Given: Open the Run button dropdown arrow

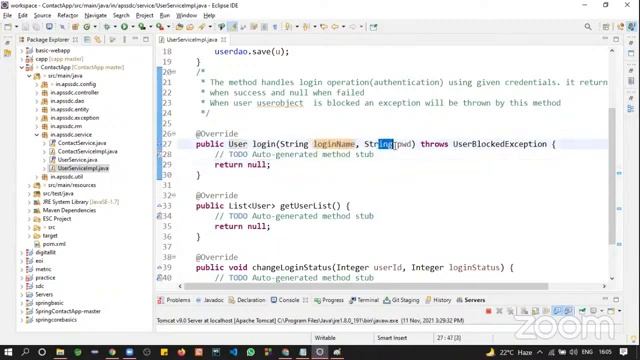Looking at the screenshot, I should pyautogui.click(x=132, y=27).
